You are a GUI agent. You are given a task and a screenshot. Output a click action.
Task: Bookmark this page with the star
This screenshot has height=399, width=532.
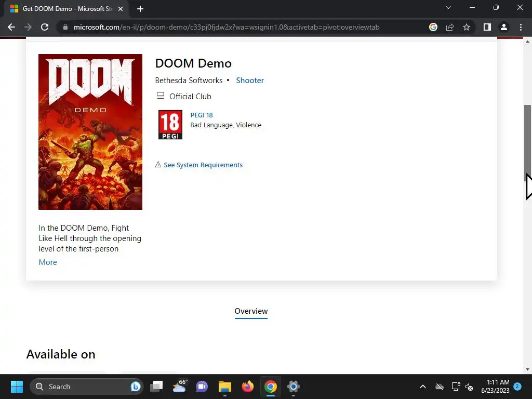(467, 27)
